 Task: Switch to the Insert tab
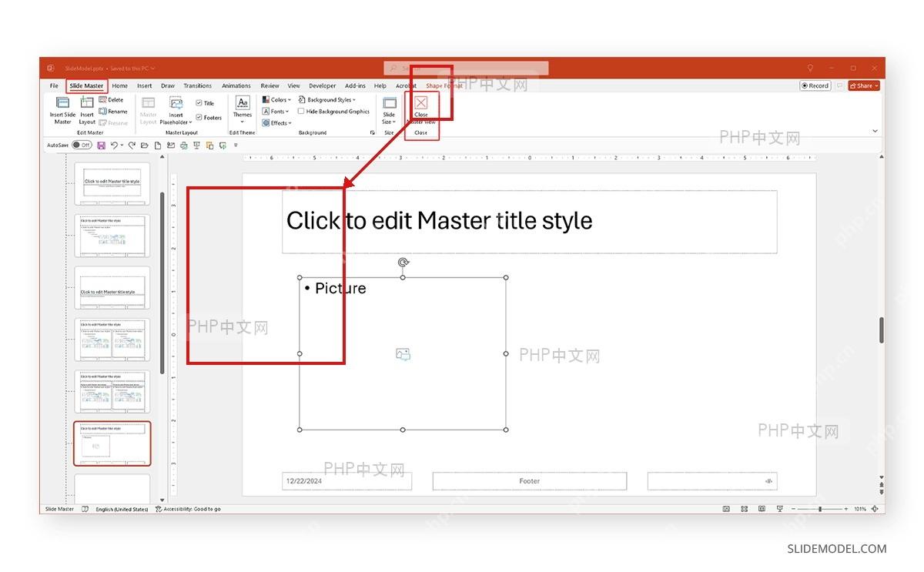[x=145, y=86]
